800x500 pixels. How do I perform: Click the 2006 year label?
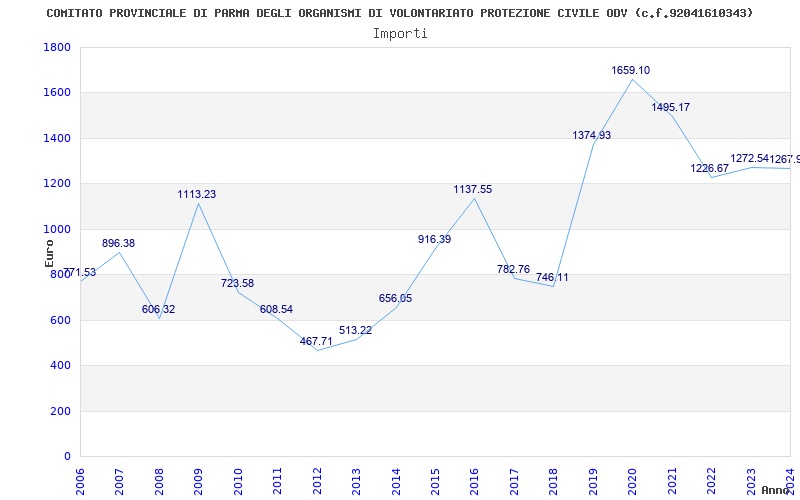click(81, 481)
